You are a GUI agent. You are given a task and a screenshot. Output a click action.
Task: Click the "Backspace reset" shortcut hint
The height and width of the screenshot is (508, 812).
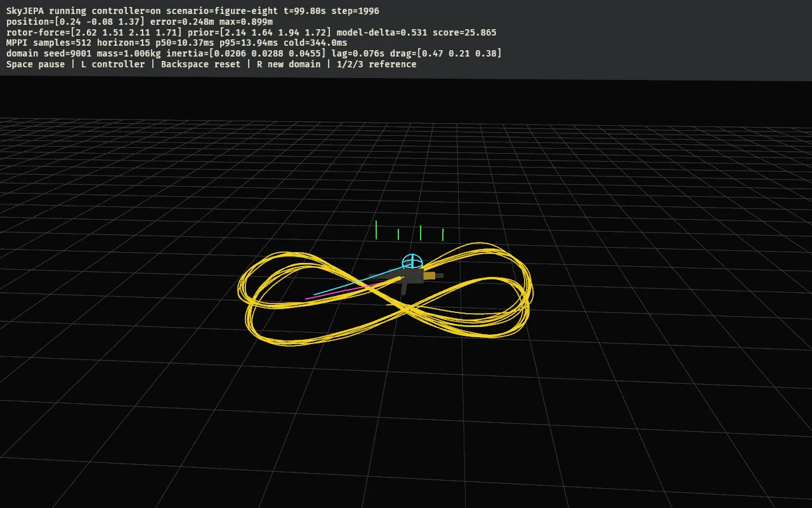click(201, 64)
